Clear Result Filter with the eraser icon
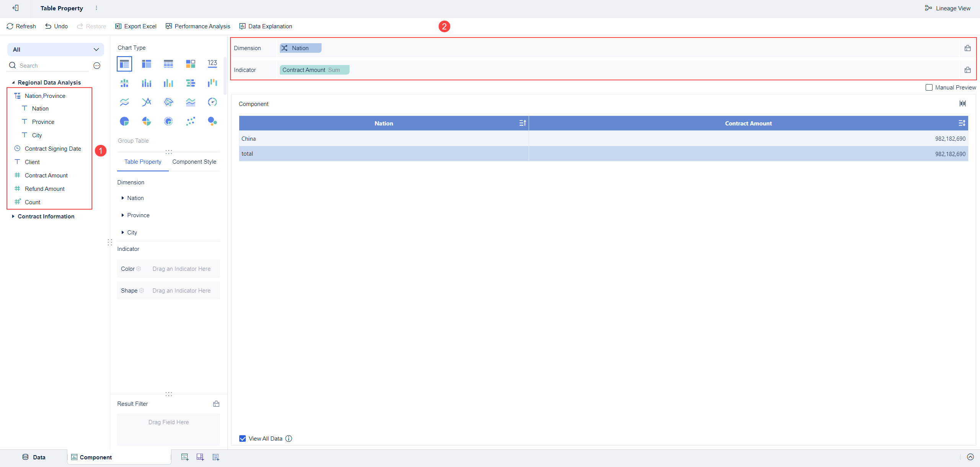The height and width of the screenshot is (467, 980). [216, 404]
